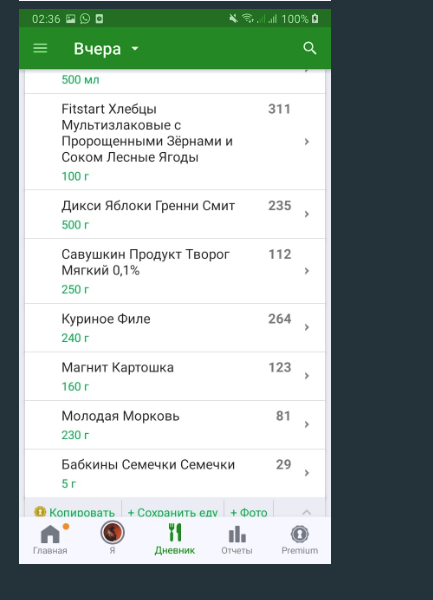Collapse meal section with up chevron

pyautogui.click(x=307, y=512)
